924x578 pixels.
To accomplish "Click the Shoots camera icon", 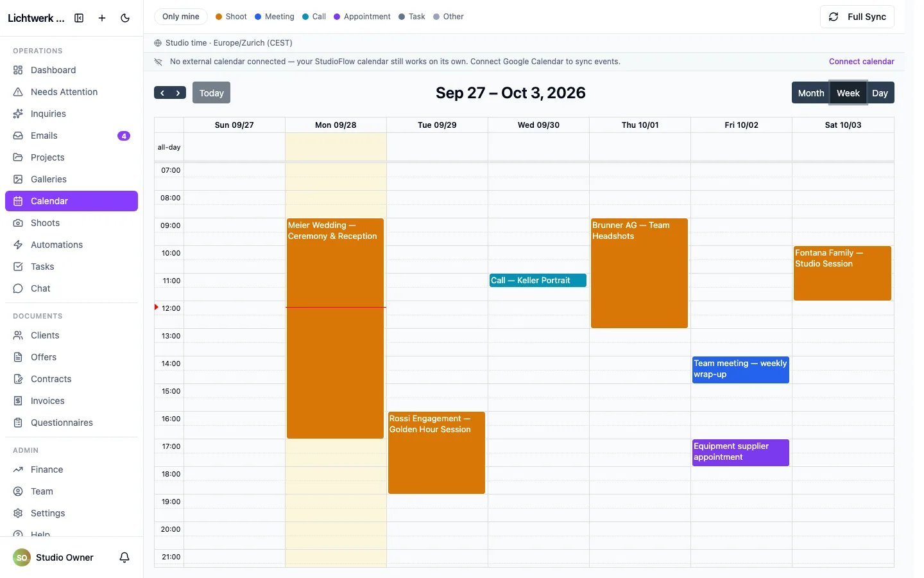I will tap(18, 223).
